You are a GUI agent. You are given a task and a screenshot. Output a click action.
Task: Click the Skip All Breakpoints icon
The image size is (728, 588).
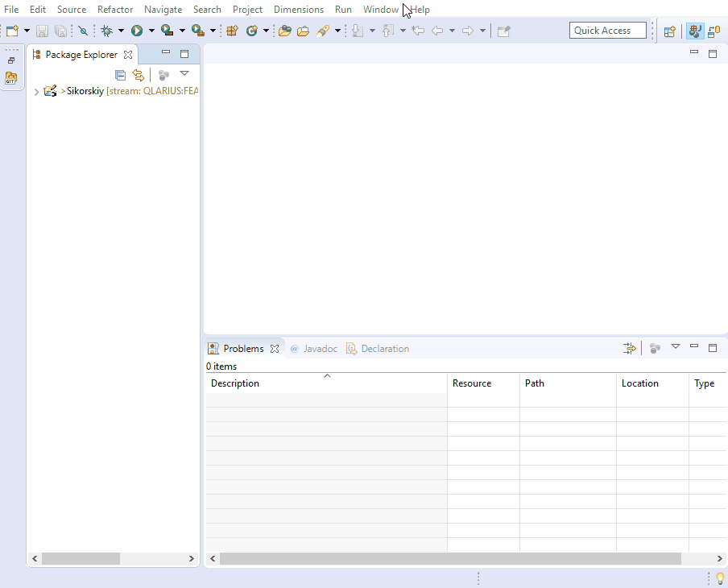point(83,31)
